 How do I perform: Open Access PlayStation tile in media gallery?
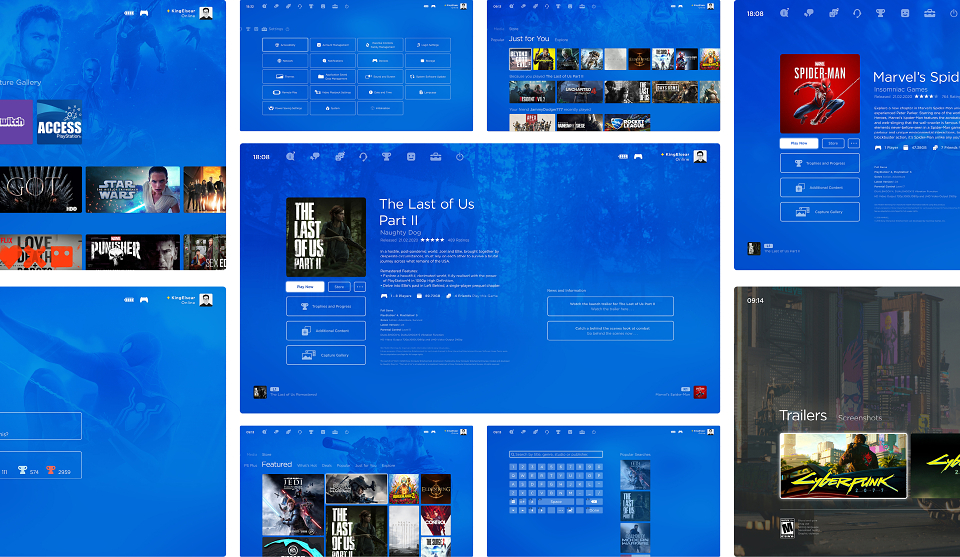point(59,122)
